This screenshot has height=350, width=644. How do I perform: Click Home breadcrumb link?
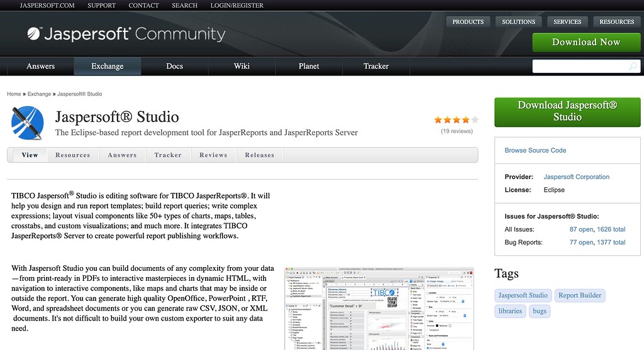pos(14,94)
